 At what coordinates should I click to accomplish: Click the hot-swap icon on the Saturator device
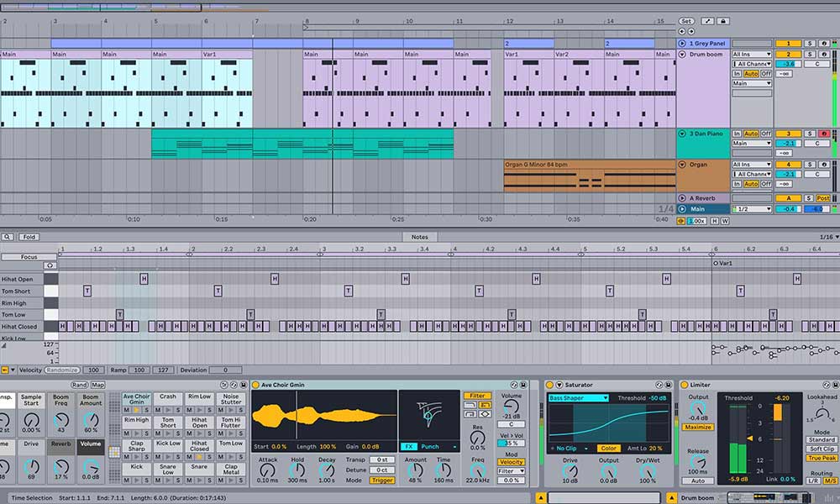[x=659, y=384]
